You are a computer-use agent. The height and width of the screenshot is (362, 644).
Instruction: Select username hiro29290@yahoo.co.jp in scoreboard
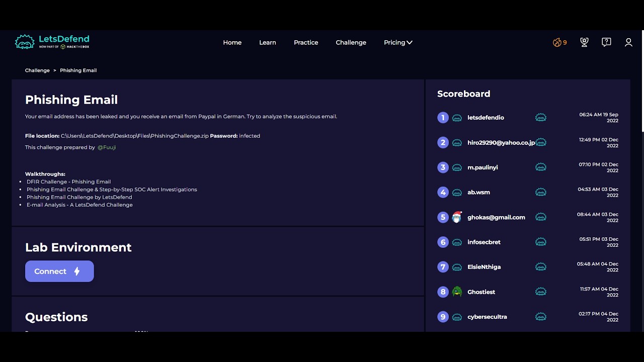coord(501,143)
